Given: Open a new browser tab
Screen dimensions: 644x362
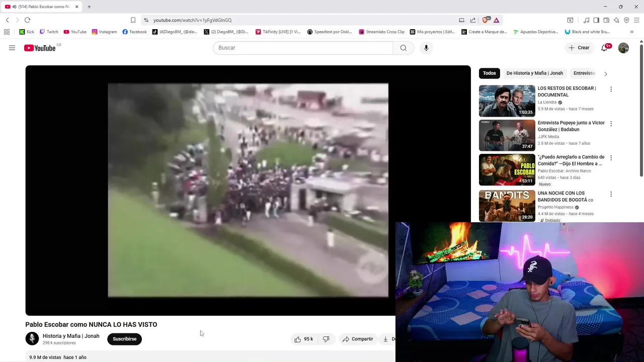Looking at the screenshot, I should coord(89,7).
